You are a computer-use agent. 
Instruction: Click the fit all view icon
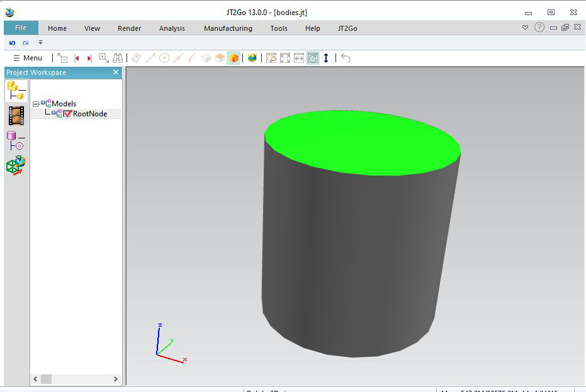285,58
